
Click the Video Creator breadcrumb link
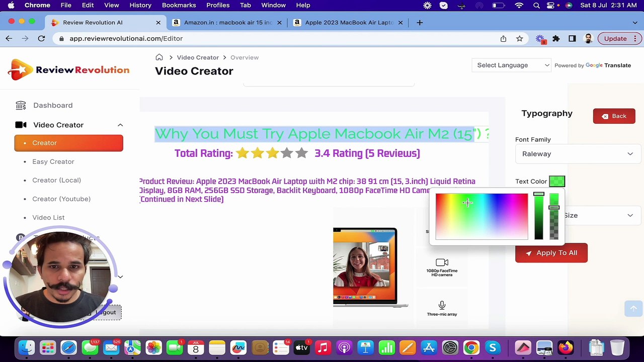[198, 57]
